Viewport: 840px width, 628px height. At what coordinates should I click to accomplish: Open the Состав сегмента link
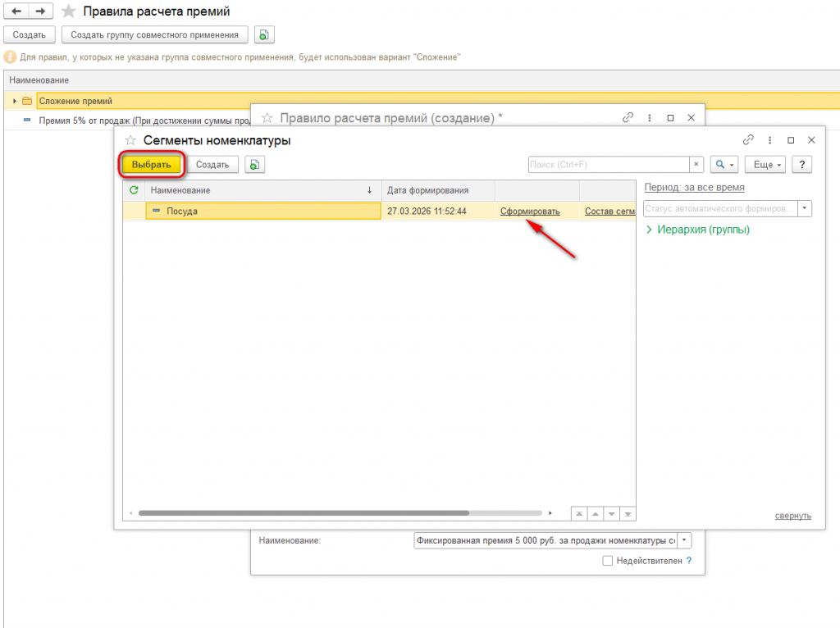[609, 211]
